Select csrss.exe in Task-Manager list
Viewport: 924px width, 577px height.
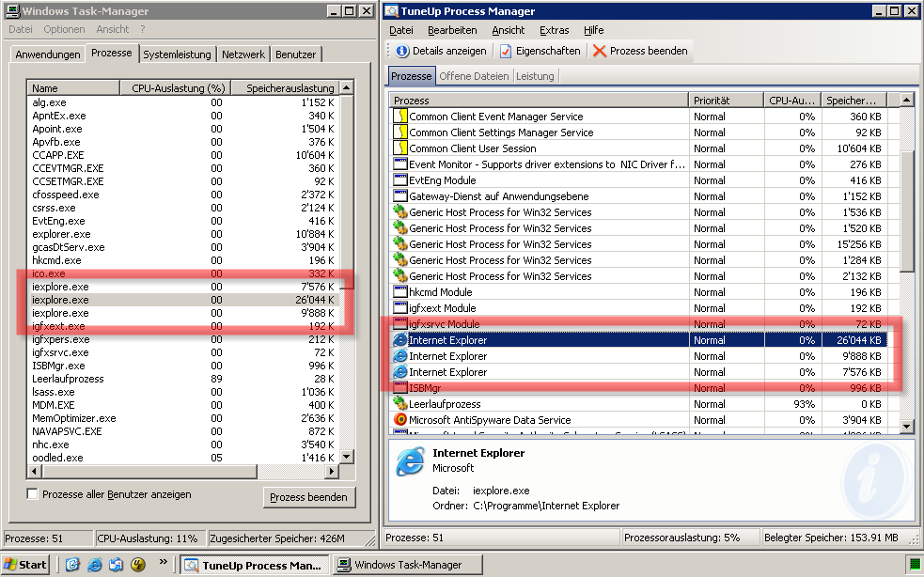(x=183, y=208)
